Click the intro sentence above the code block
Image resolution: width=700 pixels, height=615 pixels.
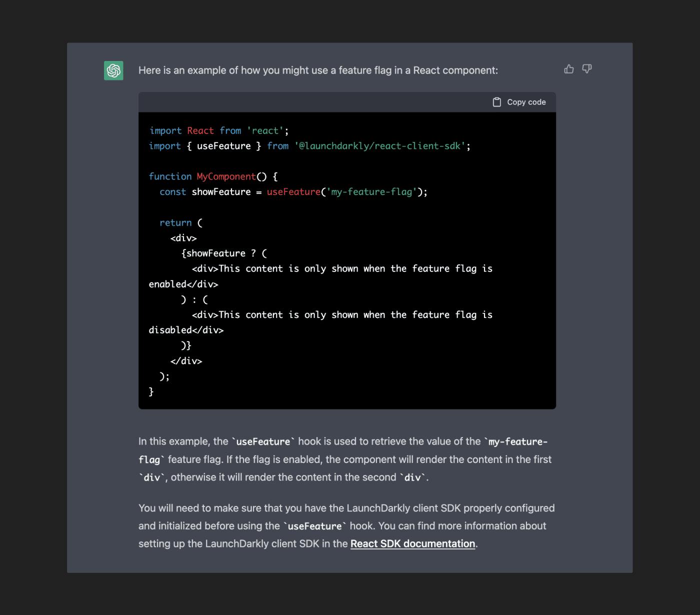click(318, 70)
